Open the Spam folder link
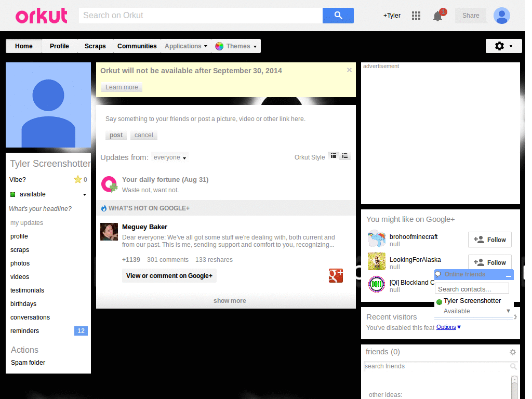 coord(28,362)
